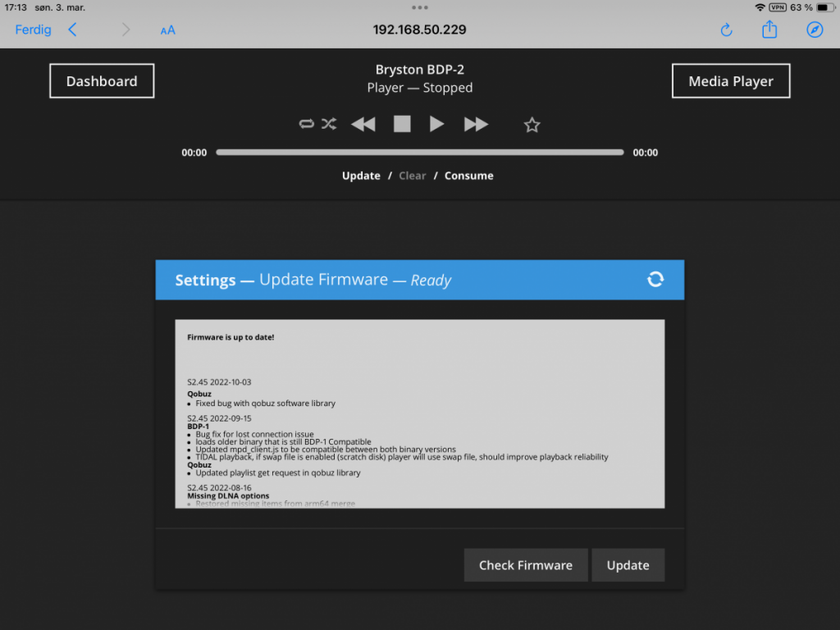Click the 'Bryston BDP-2' title
Image resolution: width=840 pixels, height=630 pixels.
click(420, 70)
